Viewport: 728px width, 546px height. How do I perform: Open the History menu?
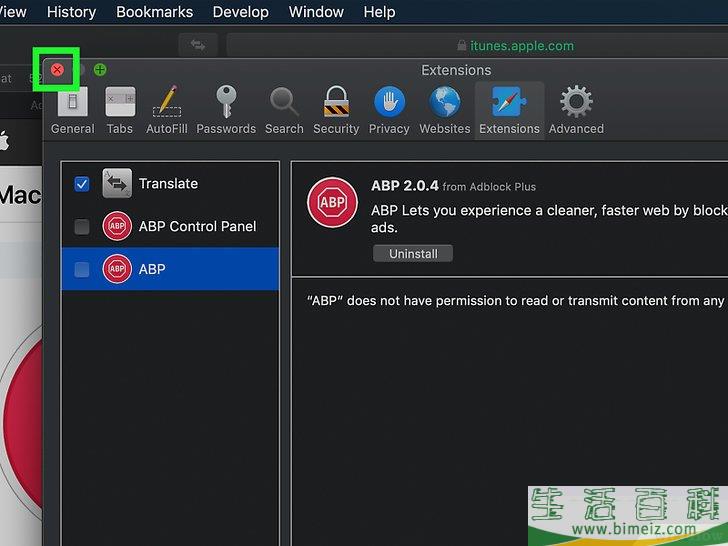72,12
